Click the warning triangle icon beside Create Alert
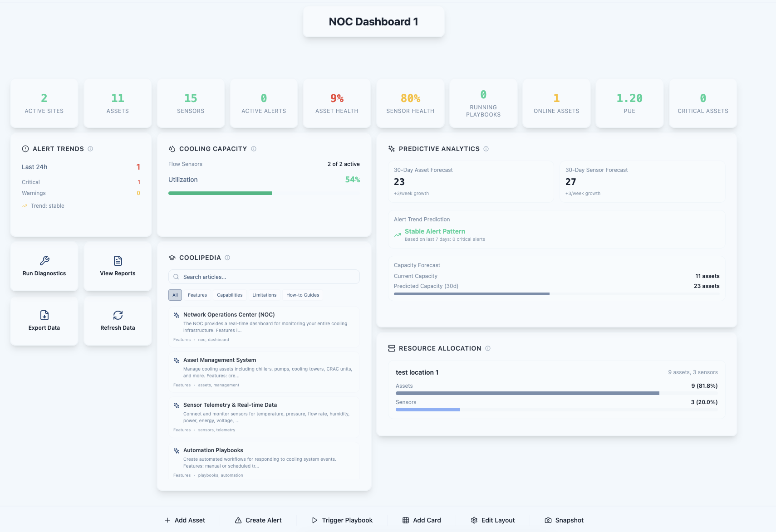This screenshot has width=776, height=532. [238, 520]
